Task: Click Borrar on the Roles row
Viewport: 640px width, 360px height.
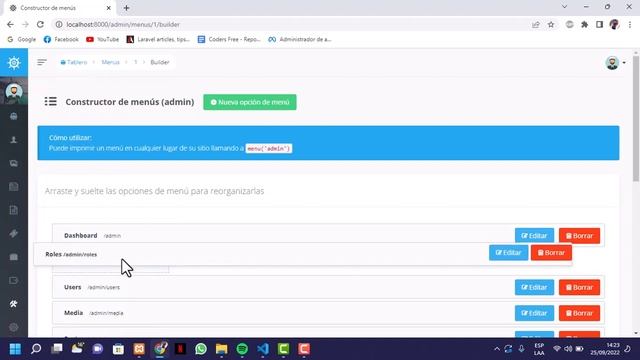Action: tap(551, 253)
